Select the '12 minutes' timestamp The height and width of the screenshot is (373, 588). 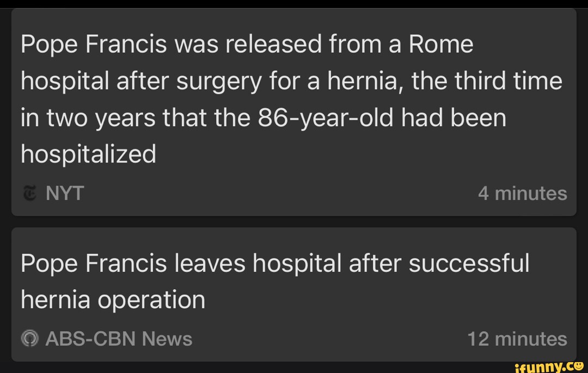[x=518, y=338]
